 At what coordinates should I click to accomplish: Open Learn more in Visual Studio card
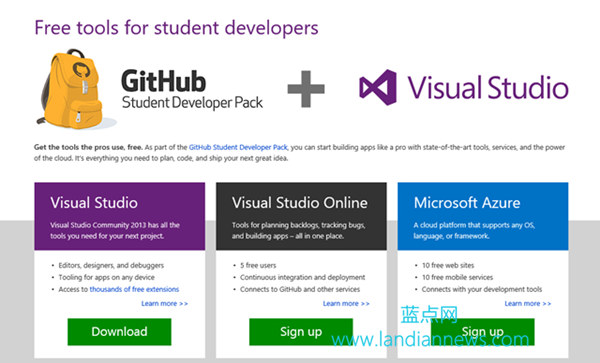pos(165,304)
